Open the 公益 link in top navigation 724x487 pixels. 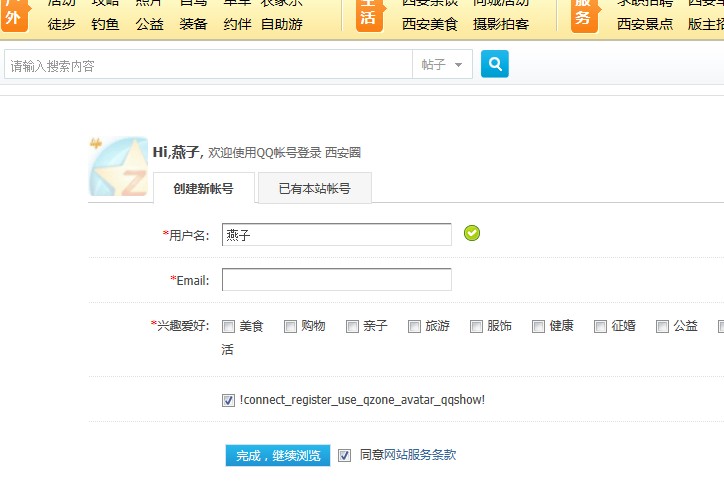click(x=150, y=24)
